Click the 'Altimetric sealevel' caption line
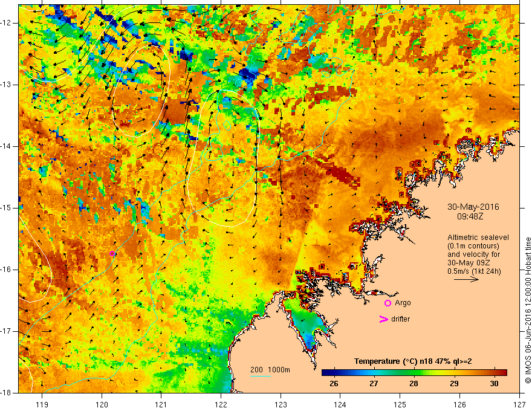The height and width of the screenshot is (411, 532). point(478,238)
